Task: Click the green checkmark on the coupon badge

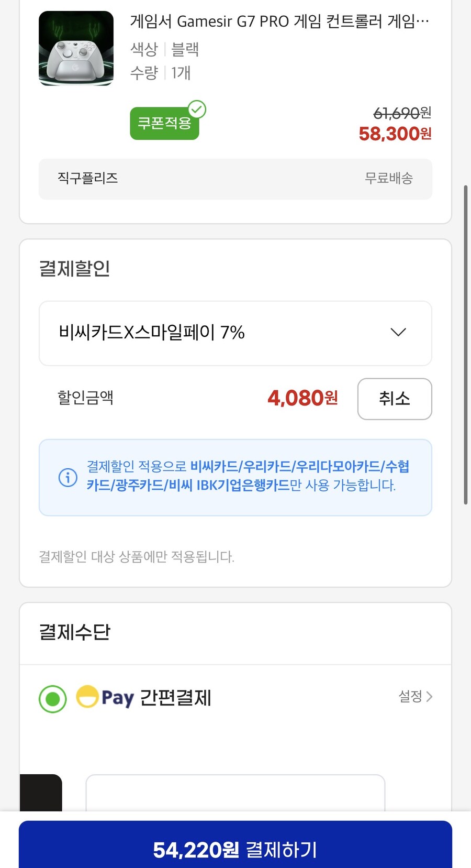Action: tap(196, 108)
